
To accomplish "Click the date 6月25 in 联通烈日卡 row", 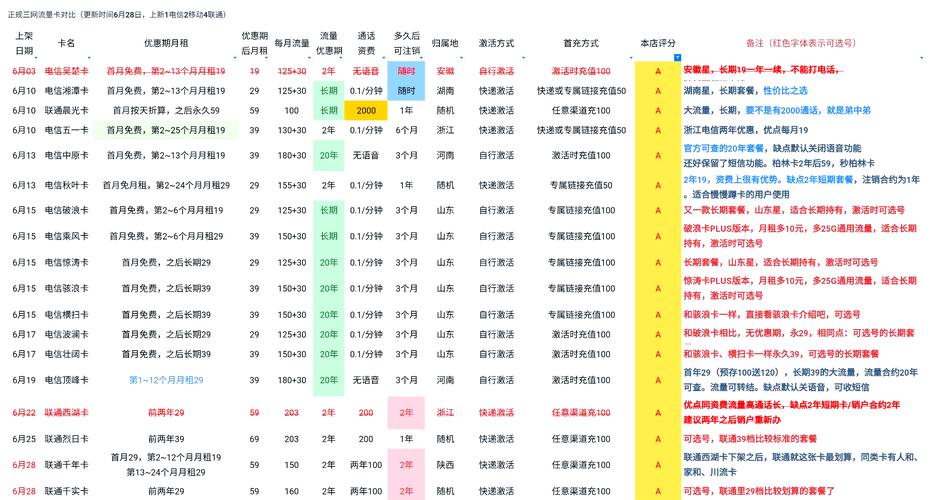I will [24, 439].
